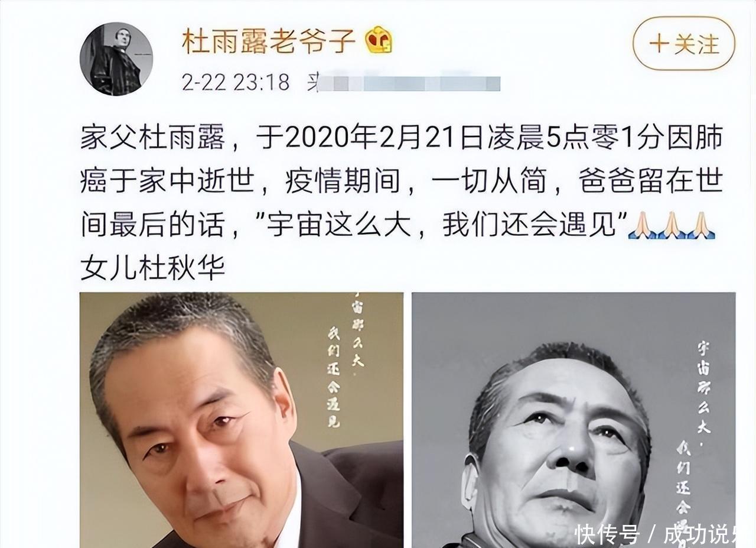
Task: Click the gold crown badge beside the username
Action: (x=379, y=40)
